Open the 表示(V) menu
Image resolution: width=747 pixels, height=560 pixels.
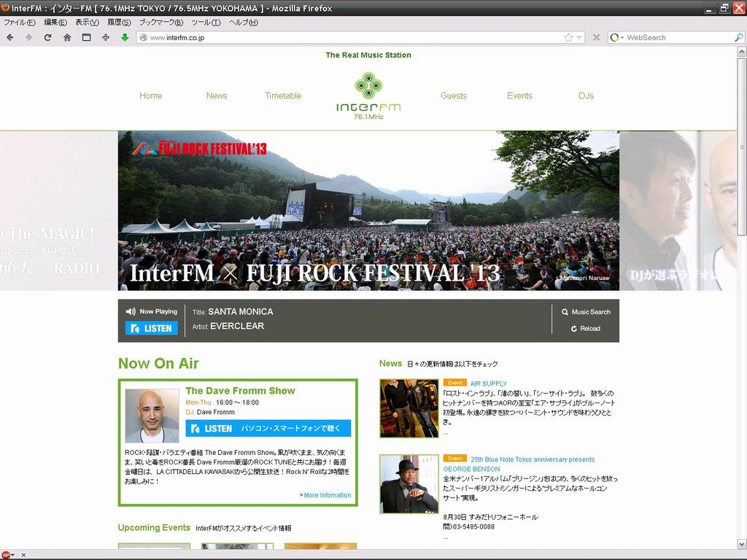(88, 23)
